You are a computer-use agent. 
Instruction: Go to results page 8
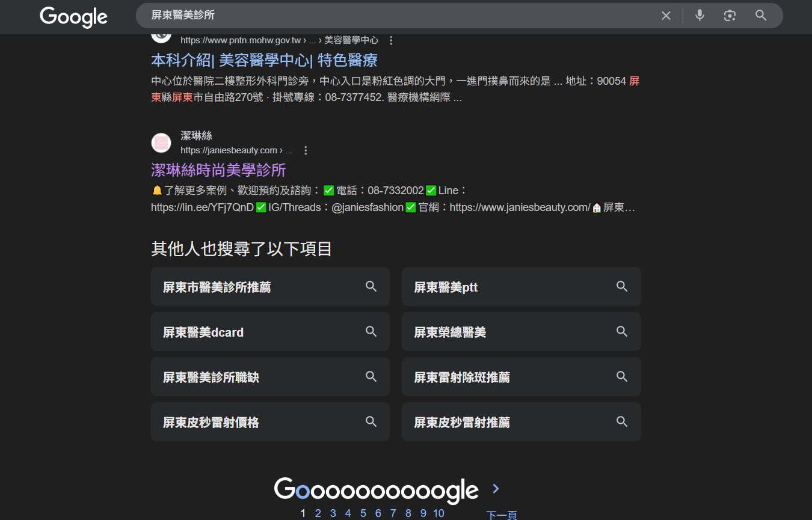coord(408,513)
